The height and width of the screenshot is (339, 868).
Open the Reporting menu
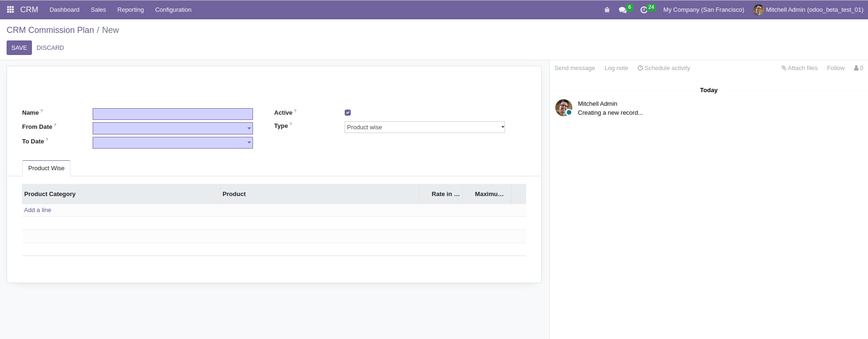tap(130, 10)
